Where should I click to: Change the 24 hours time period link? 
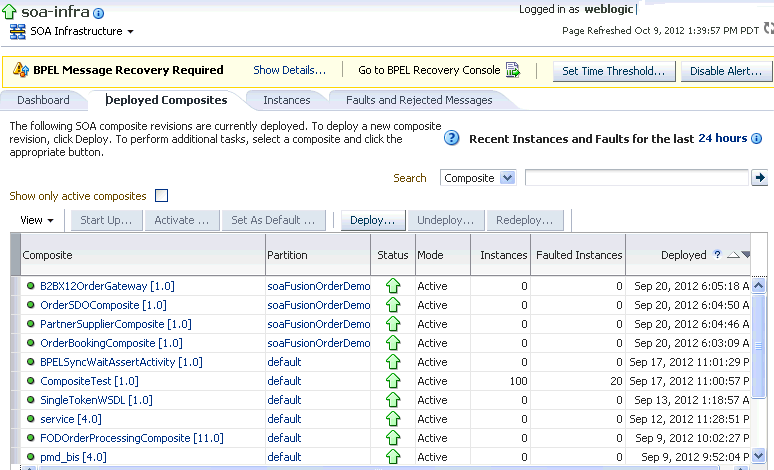pos(723,138)
